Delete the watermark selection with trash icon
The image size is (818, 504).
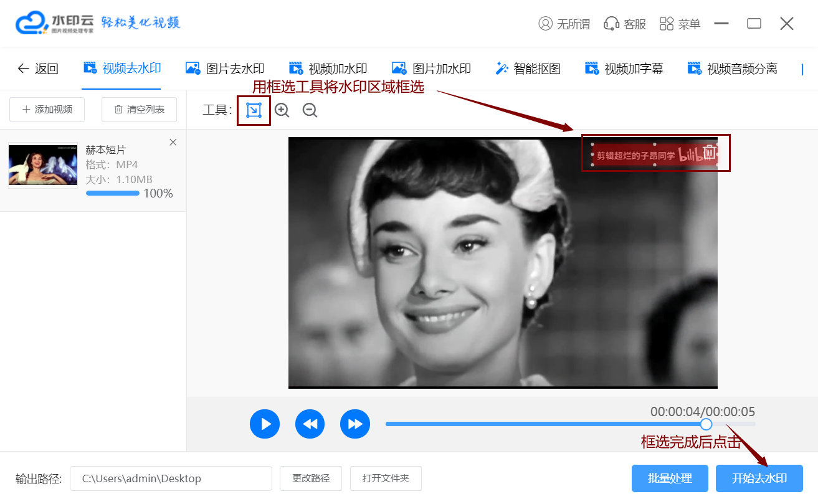[x=709, y=151]
